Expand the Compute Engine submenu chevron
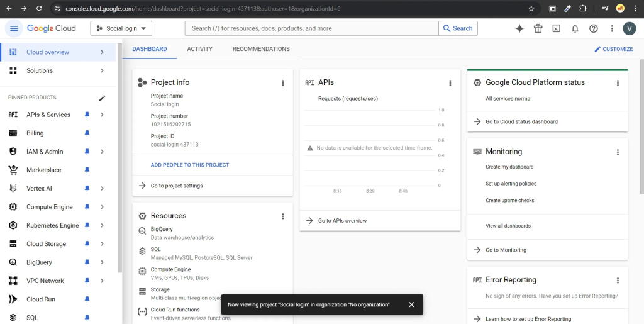This screenshot has height=324, width=644. (102, 207)
